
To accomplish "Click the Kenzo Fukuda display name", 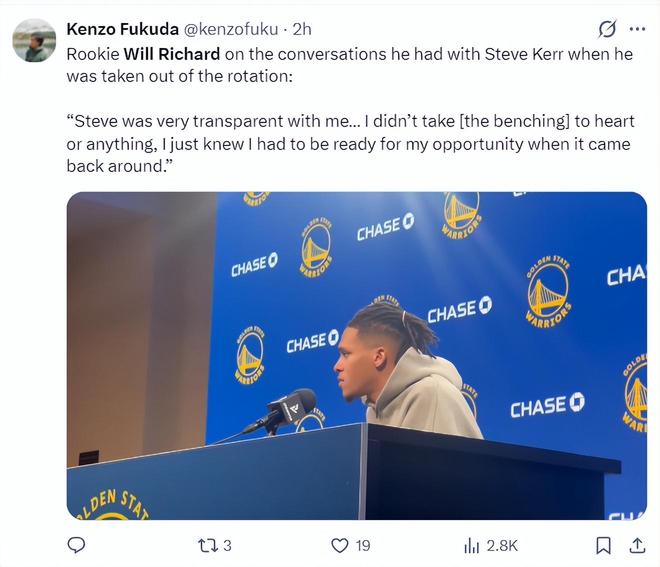I will 122,29.
